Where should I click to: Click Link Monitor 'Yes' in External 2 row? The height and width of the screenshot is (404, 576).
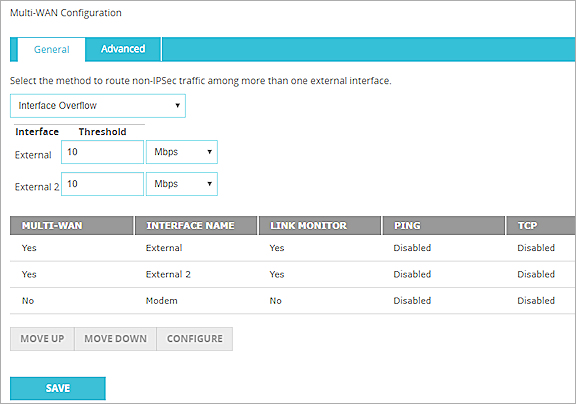pyautogui.click(x=277, y=274)
